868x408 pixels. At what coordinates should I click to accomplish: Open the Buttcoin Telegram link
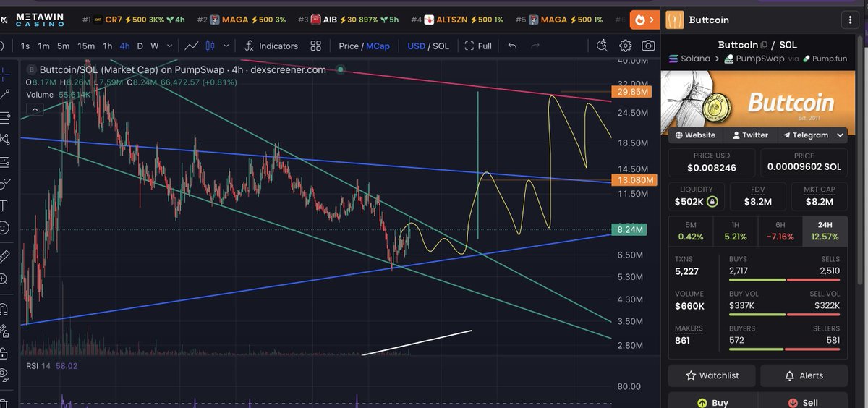pyautogui.click(x=806, y=135)
